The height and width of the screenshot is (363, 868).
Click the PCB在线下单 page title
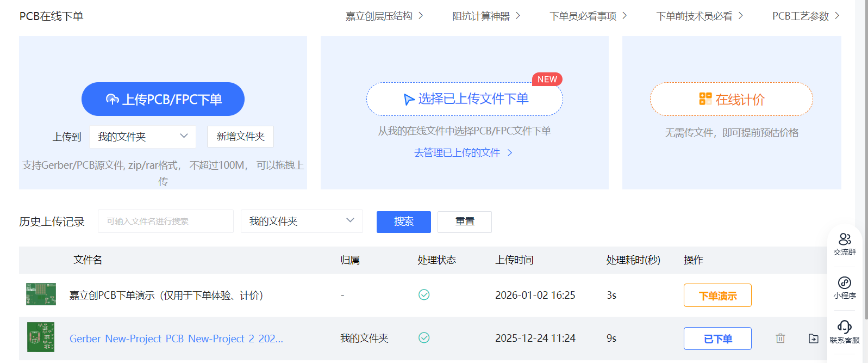[51, 16]
